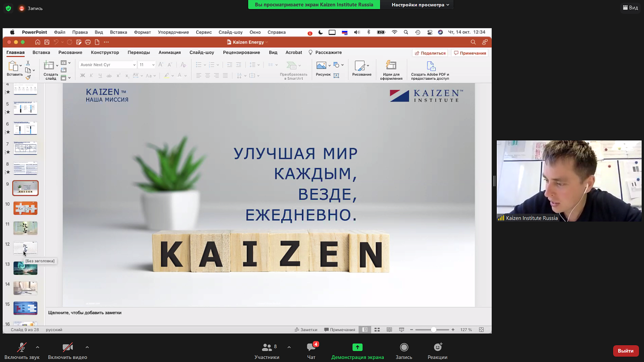Screen dimensions: 644x362
Task: Toggle Italic formatting button К
Action: coord(91,75)
